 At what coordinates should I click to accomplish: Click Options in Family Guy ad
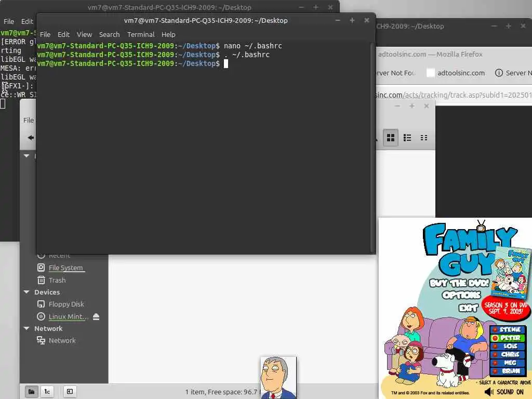point(461,295)
